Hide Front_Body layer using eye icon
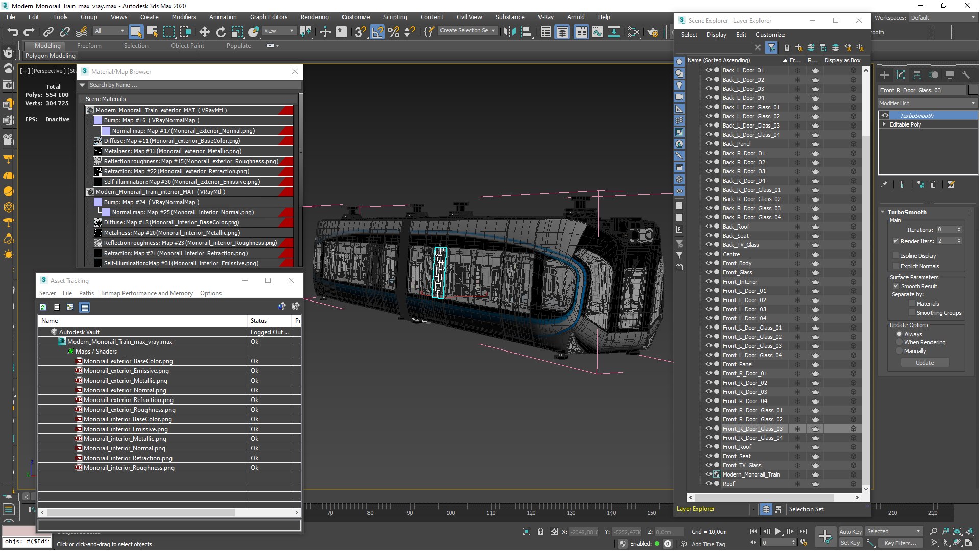Screen dimensions: 980x551 click(708, 263)
